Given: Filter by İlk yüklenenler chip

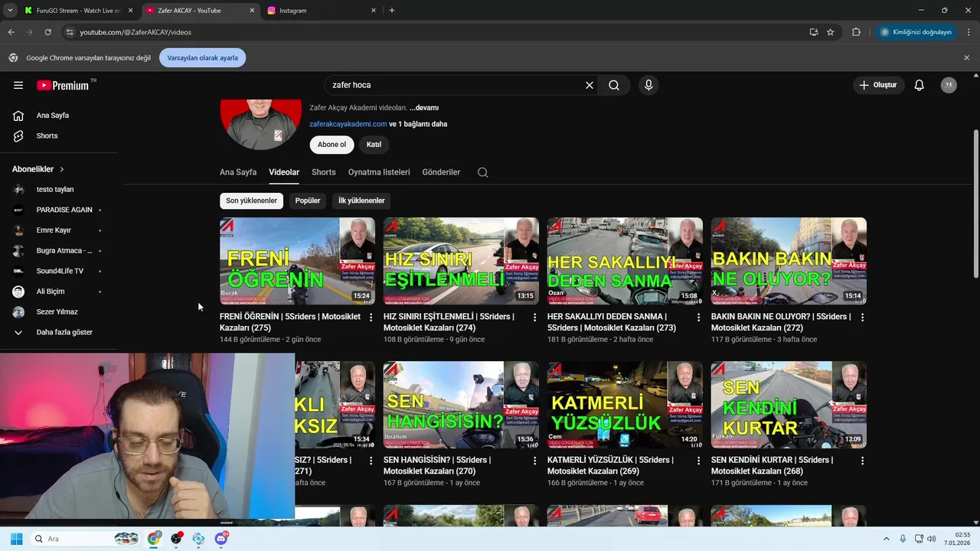Looking at the screenshot, I should click(361, 201).
